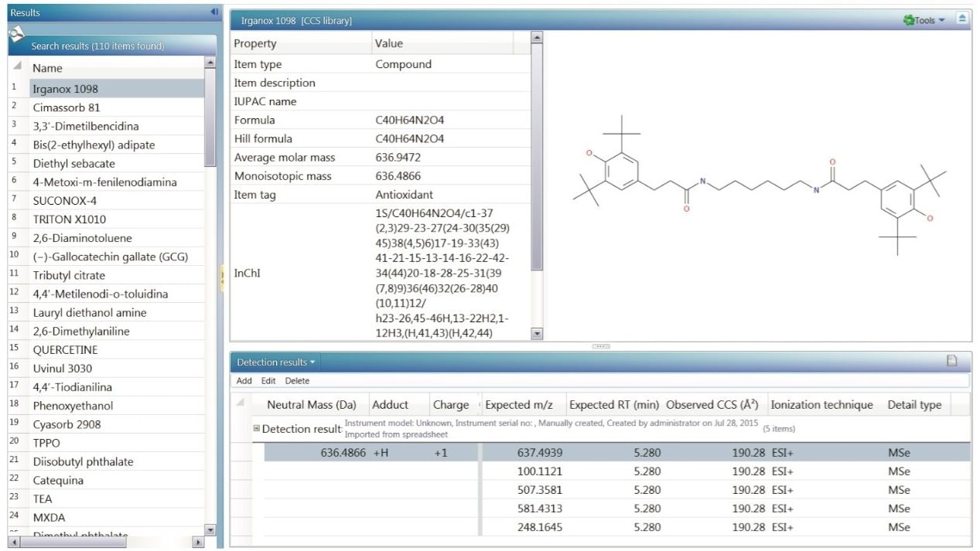This screenshot has width=980, height=551.
Task: Select TEA in the list
Action: coord(117,498)
